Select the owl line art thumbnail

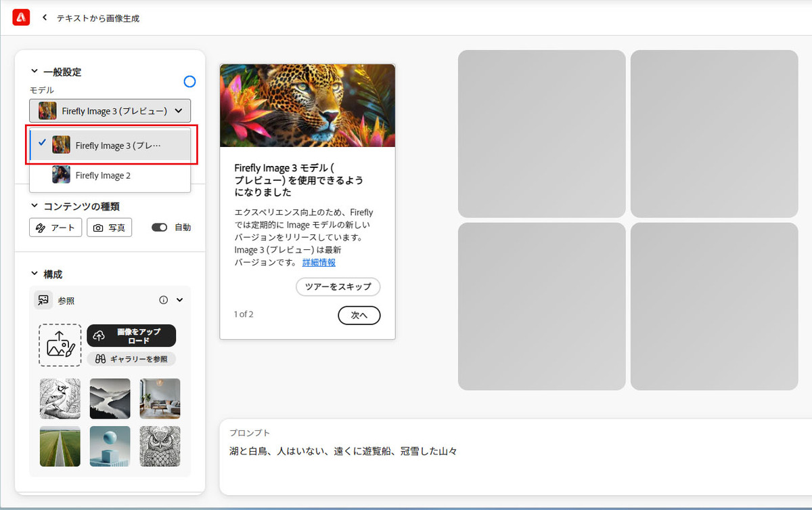160,446
